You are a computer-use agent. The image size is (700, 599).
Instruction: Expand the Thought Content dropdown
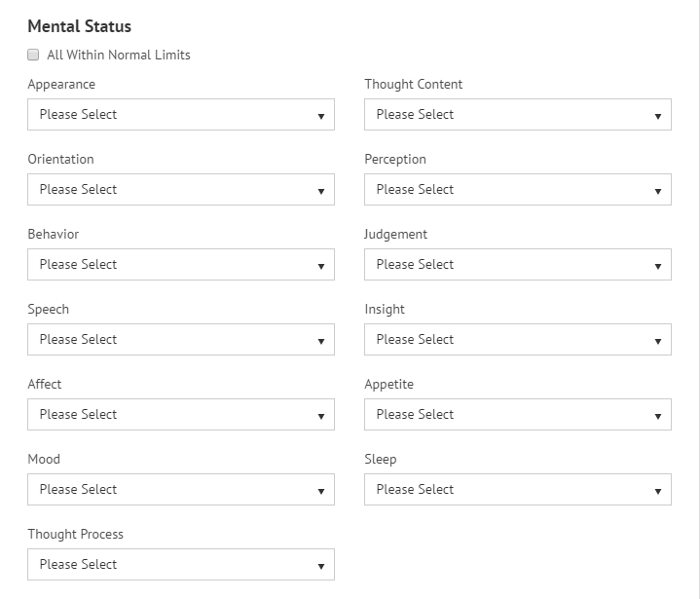(518, 115)
